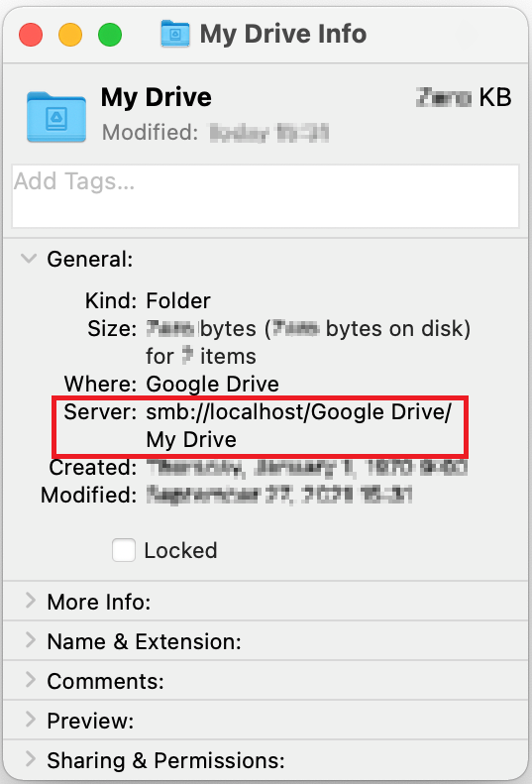
Task: Click the smb://localhost server path text
Action: point(298,425)
